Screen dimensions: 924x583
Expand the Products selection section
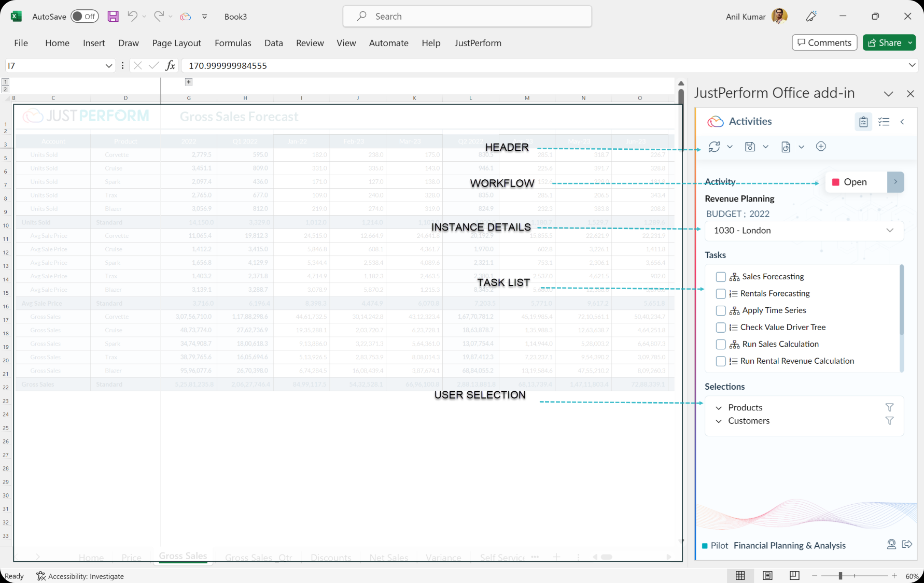point(719,407)
